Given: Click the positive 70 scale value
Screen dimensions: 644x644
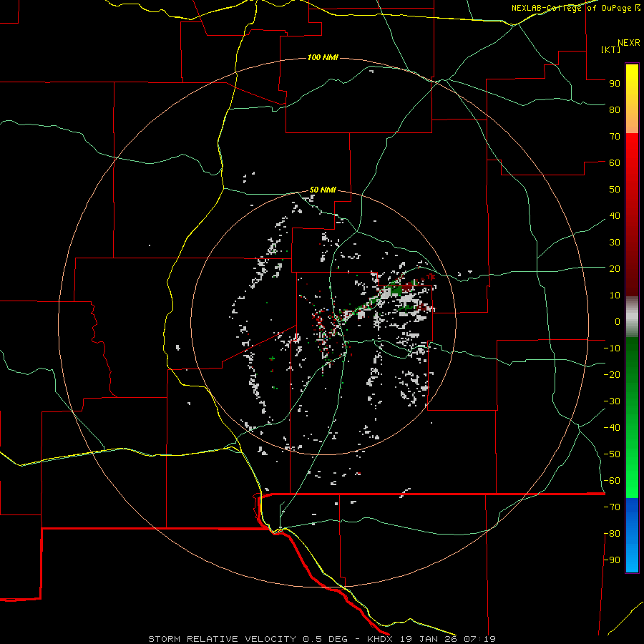Looking at the screenshot, I should tap(615, 137).
